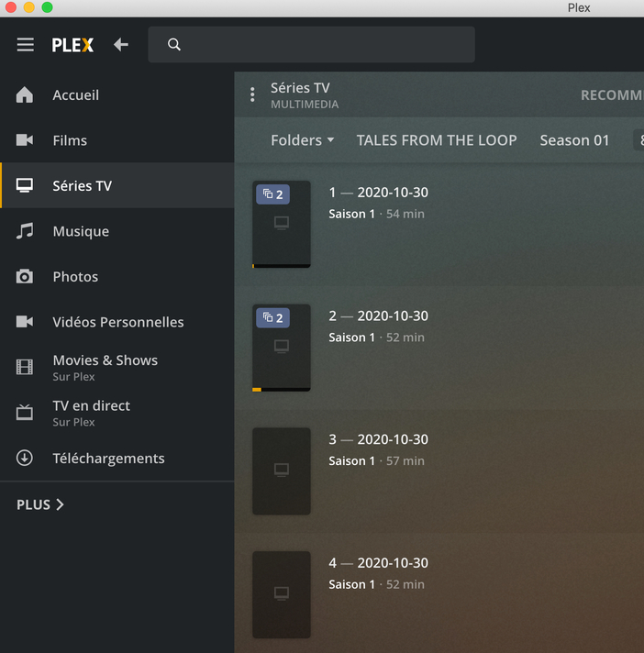Open episode 1 thumbnail

click(282, 224)
